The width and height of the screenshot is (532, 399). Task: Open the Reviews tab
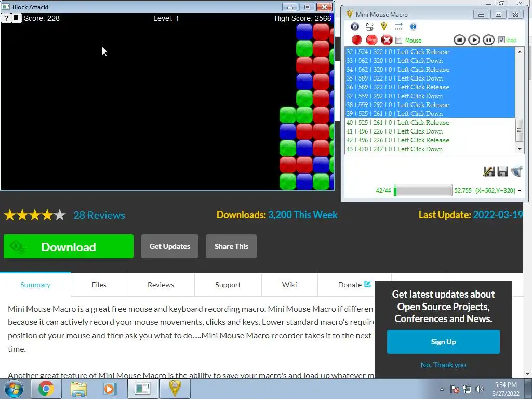[161, 285]
